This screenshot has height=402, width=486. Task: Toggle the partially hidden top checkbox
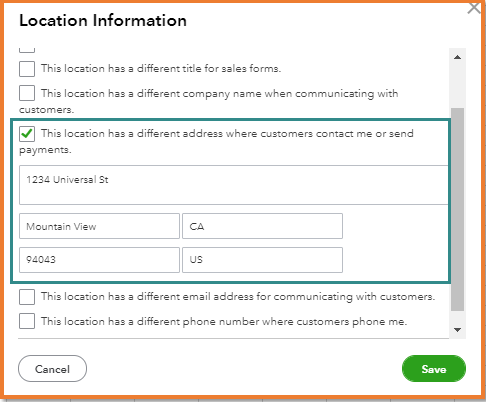click(x=27, y=50)
